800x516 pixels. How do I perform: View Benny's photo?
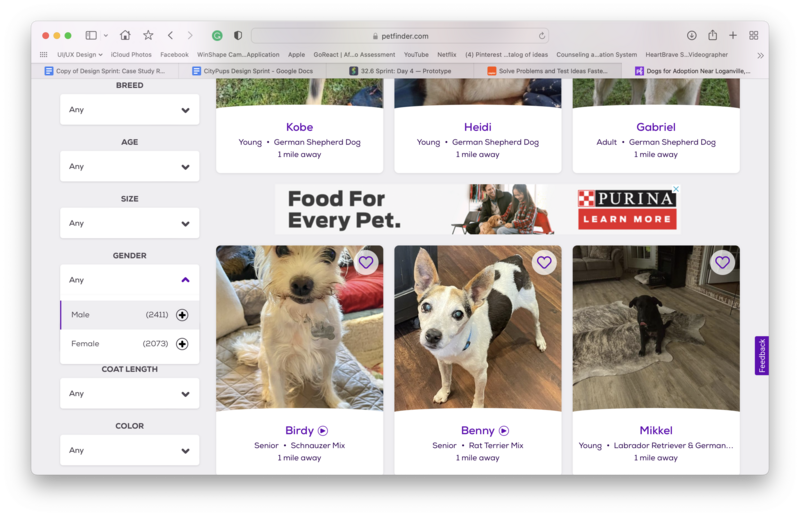(x=478, y=328)
